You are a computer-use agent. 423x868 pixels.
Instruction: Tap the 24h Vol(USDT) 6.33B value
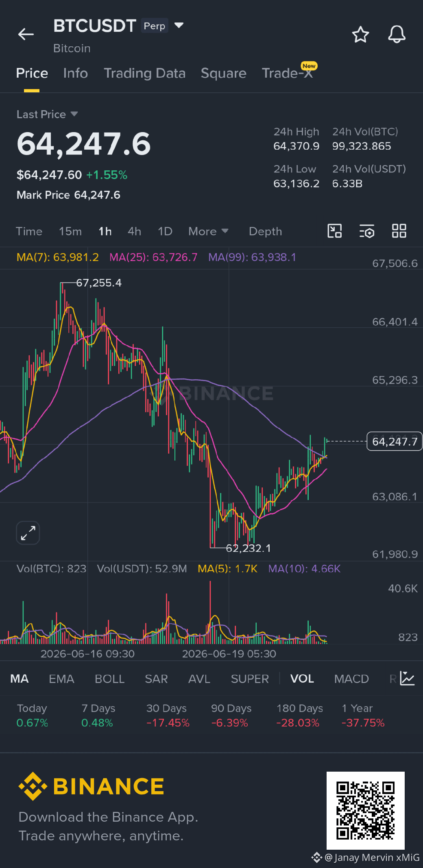(x=347, y=184)
